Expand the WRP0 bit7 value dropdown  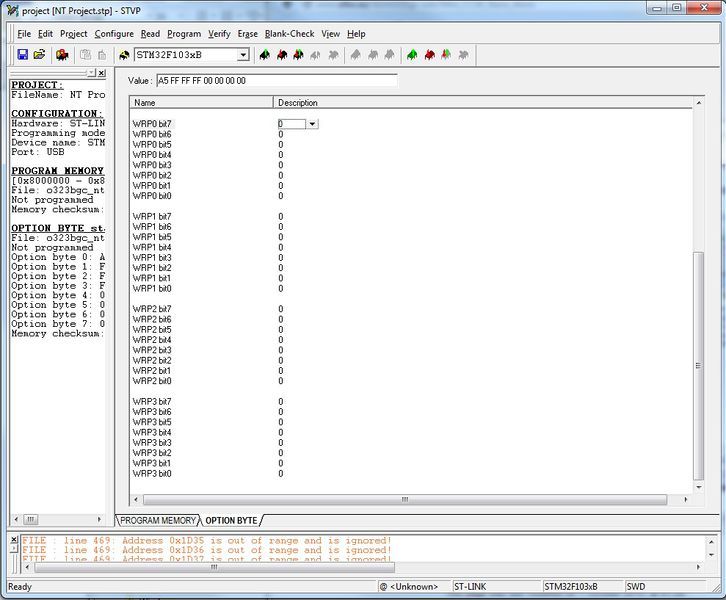pyautogui.click(x=313, y=124)
